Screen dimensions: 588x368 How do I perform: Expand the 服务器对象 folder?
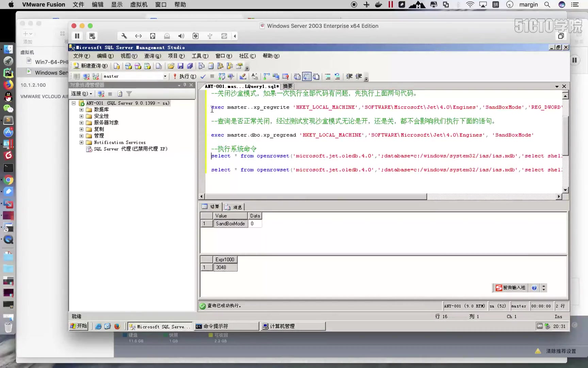pos(81,123)
